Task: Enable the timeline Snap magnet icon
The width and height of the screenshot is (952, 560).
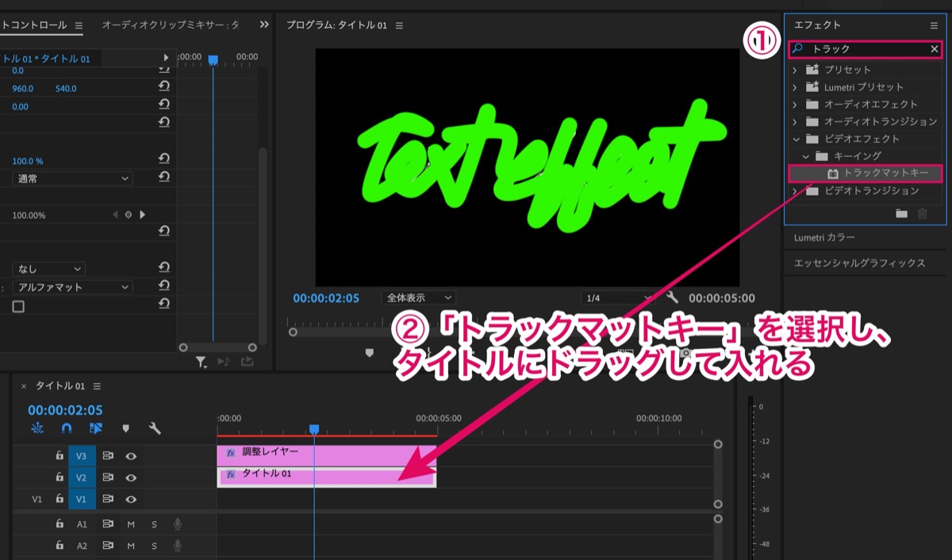Action: pos(67,428)
